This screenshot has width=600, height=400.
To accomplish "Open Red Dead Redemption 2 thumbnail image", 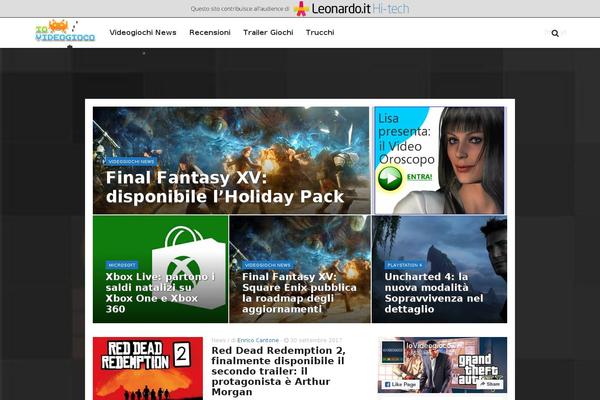I will pyautogui.click(x=148, y=369).
